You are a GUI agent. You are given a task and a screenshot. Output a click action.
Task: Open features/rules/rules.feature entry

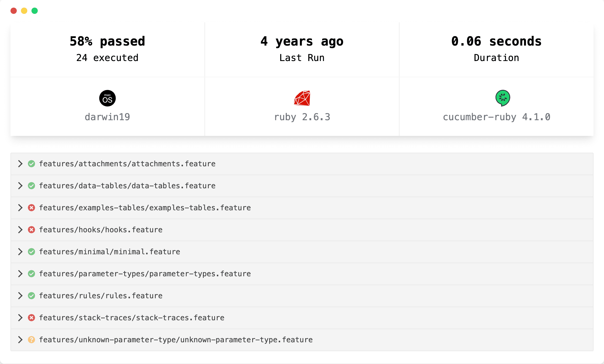point(101,296)
